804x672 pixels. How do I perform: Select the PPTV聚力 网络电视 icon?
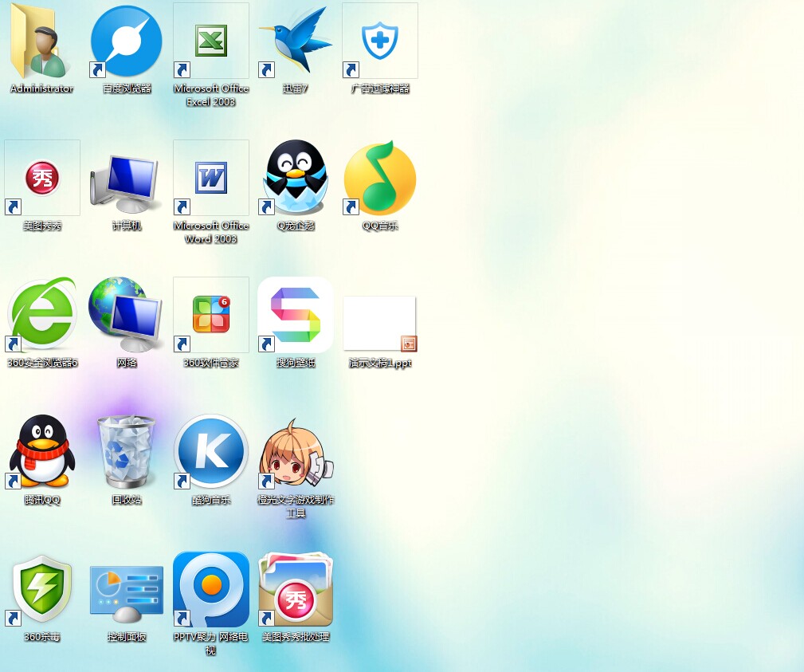211,589
